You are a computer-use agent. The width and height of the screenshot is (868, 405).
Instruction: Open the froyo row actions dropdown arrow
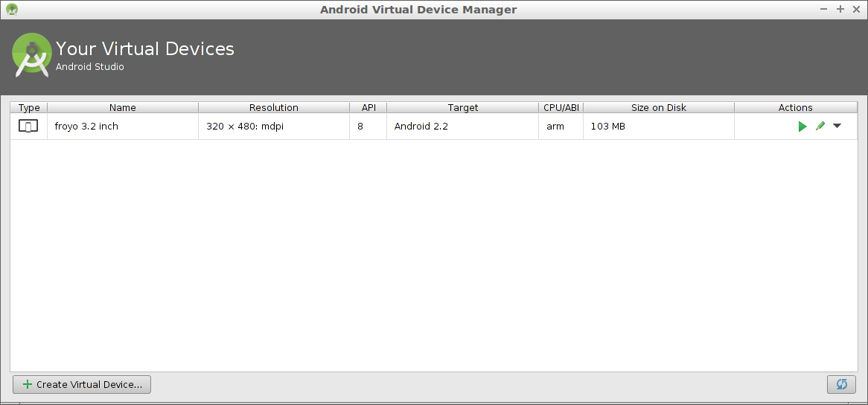point(837,126)
